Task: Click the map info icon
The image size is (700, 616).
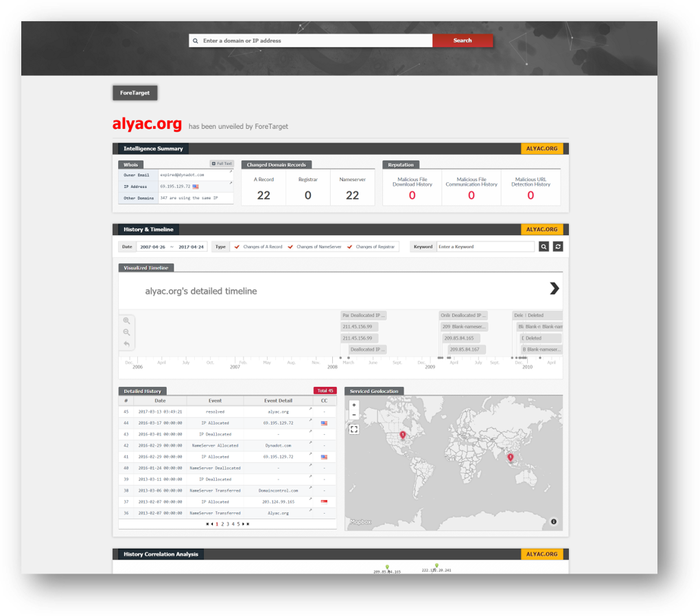Action: point(554,521)
